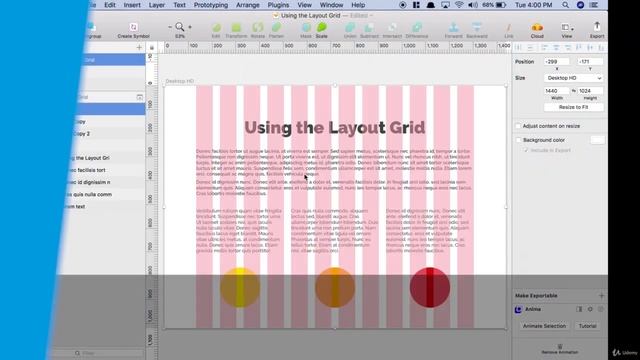
Task: Select the 'id dignissim' layer row
Action: [106, 182]
